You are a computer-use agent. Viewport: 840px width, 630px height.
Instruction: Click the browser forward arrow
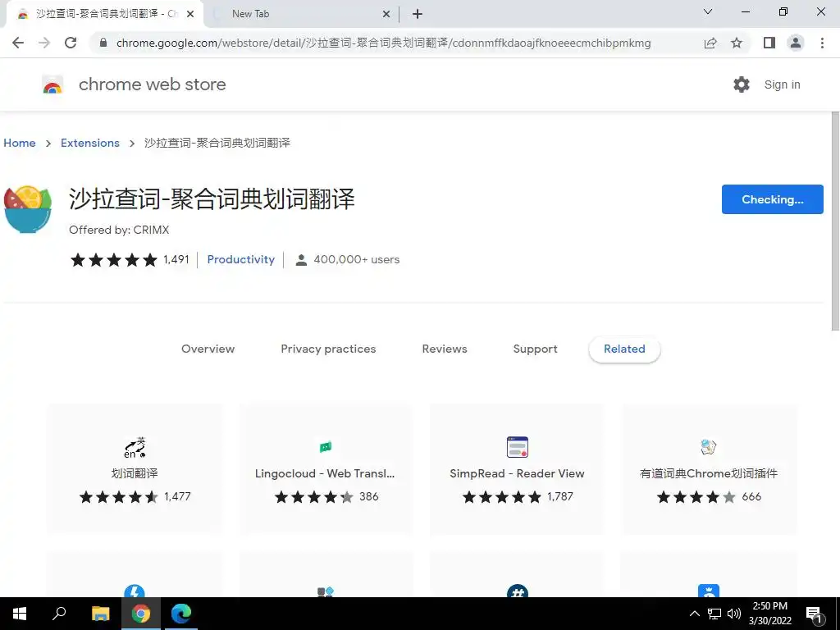click(x=44, y=43)
